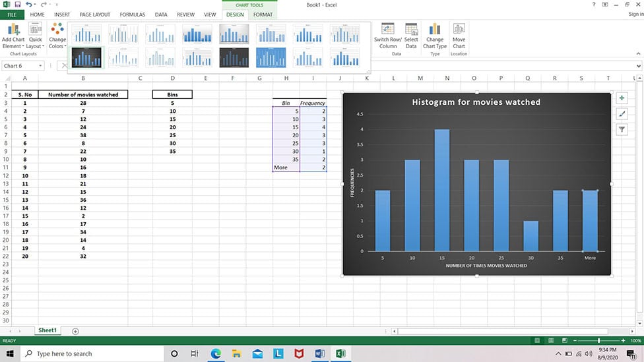Image resolution: width=644 pixels, height=362 pixels.
Task: Switch to Normal view in status bar
Action: click(537, 341)
